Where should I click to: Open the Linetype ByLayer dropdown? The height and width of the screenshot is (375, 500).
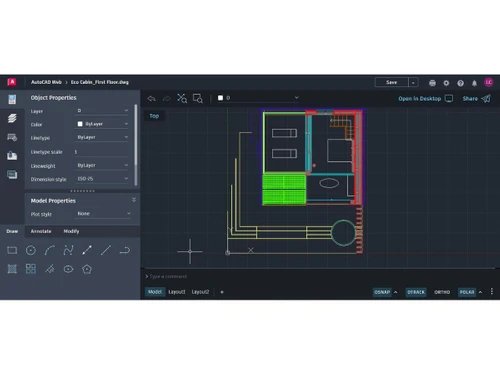[102, 137]
